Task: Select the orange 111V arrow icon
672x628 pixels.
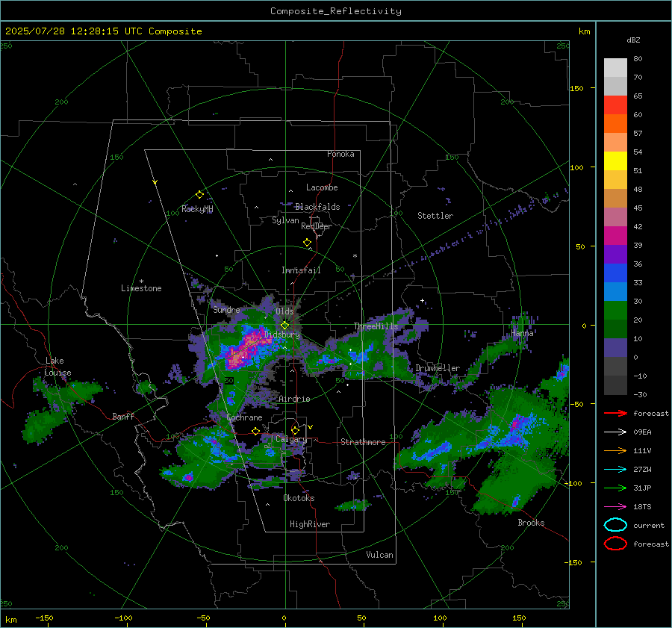Action: (615, 450)
